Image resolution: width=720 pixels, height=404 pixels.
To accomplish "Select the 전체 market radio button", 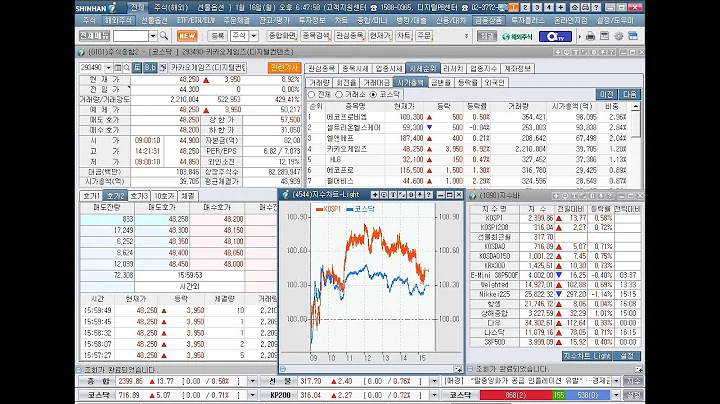I will (x=312, y=95).
